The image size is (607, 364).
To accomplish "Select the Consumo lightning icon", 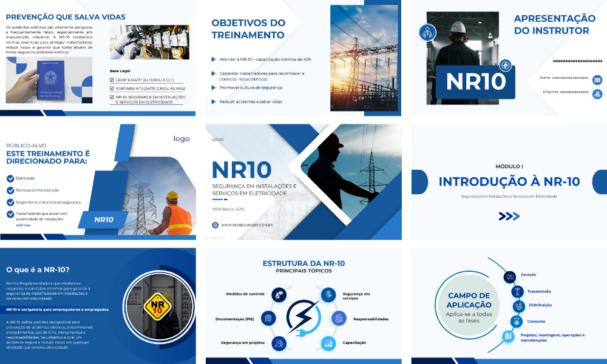I will click(x=517, y=321).
